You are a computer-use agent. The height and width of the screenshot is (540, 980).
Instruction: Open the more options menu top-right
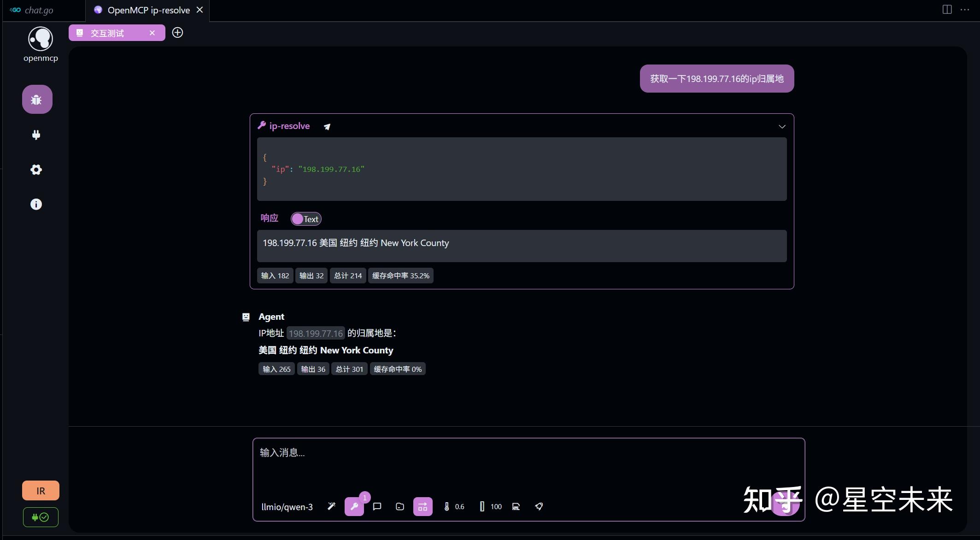(965, 10)
